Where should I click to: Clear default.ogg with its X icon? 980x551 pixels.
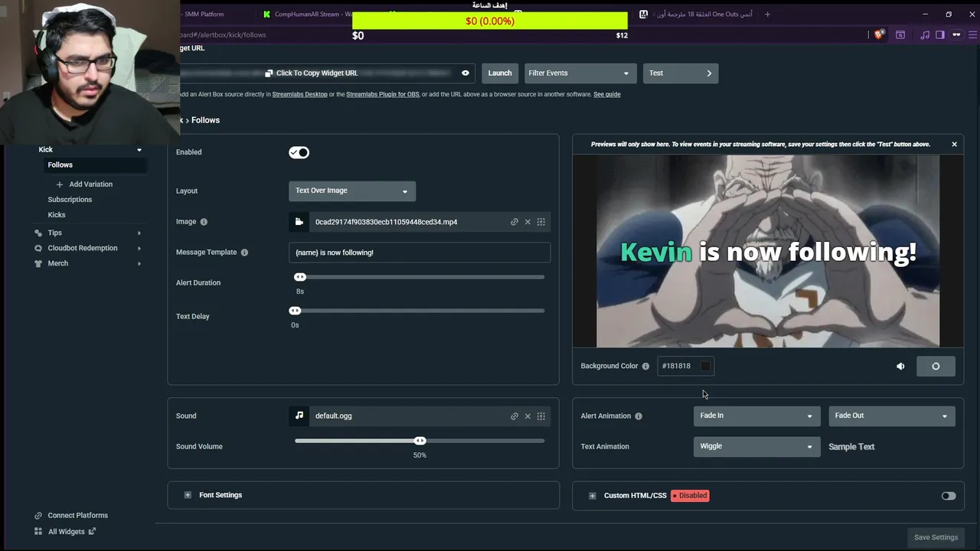click(528, 416)
